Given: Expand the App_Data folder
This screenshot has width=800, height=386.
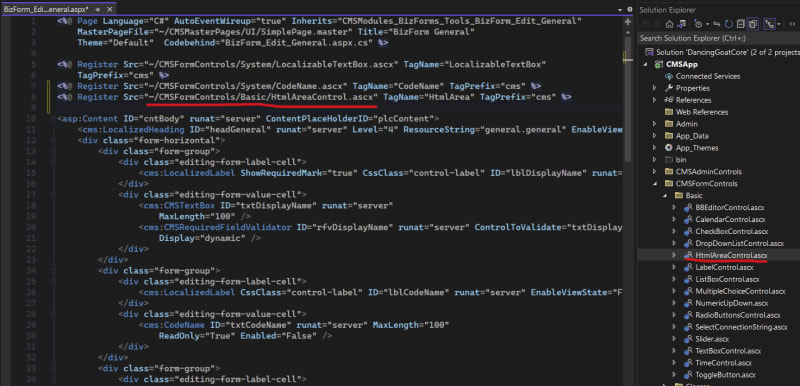Looking at the screenshot, I should [x=655, y=136].
